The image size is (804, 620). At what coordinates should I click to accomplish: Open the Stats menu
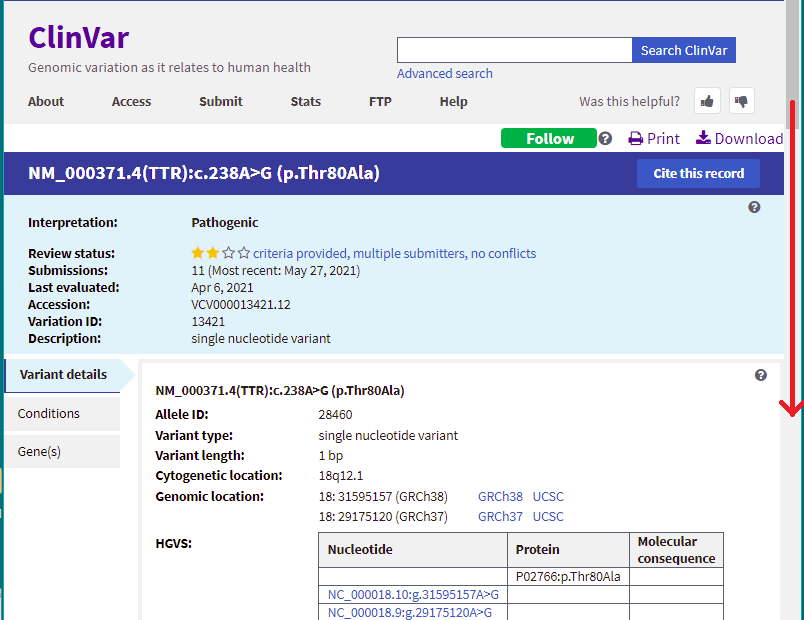pos(306,102)
